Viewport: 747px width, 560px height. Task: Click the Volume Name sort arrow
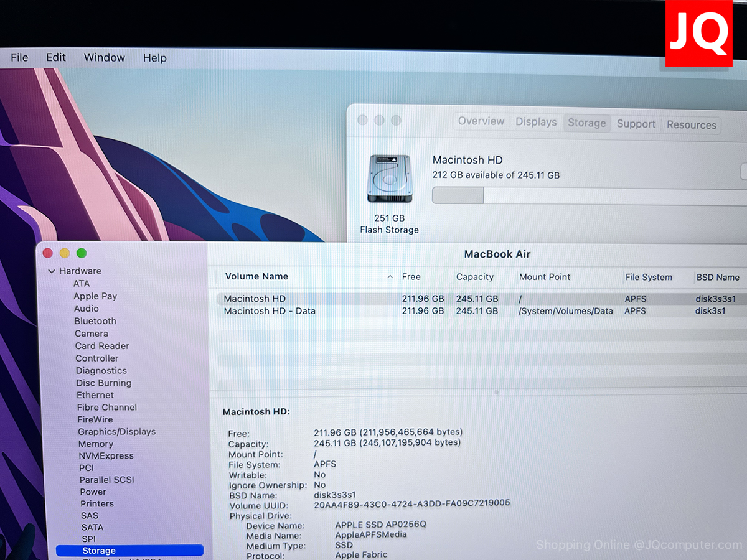pyautogui.click(x=390, y=277)
